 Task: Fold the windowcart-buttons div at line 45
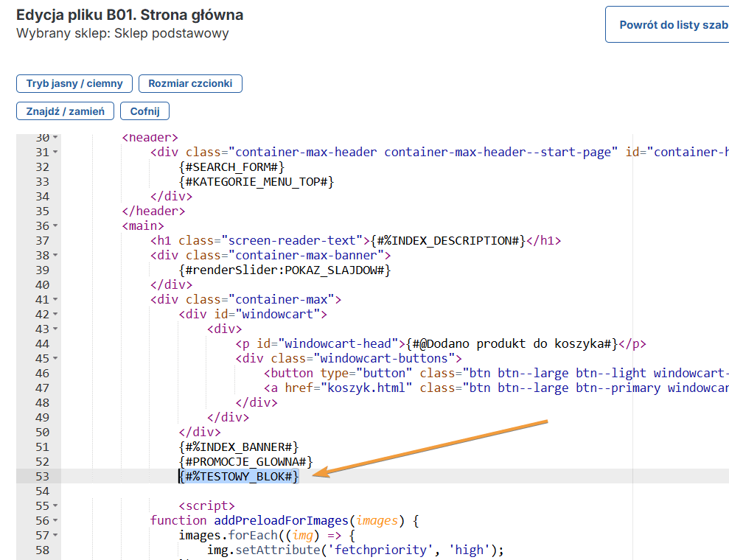click(x=55, y=359)
